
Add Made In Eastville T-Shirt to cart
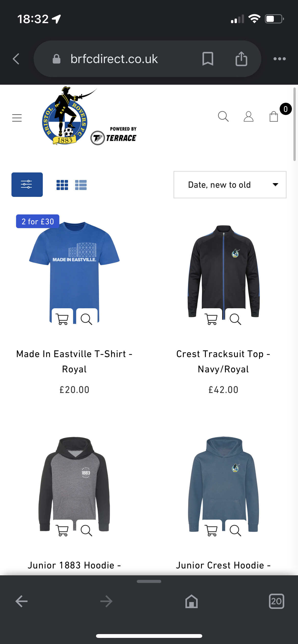[62, 319]
